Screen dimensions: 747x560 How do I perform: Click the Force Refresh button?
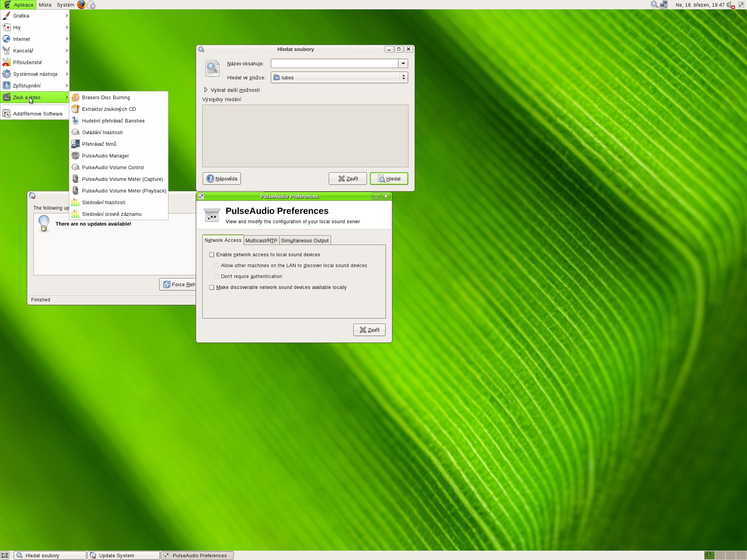pyautogui.click(x=178, y=284)
